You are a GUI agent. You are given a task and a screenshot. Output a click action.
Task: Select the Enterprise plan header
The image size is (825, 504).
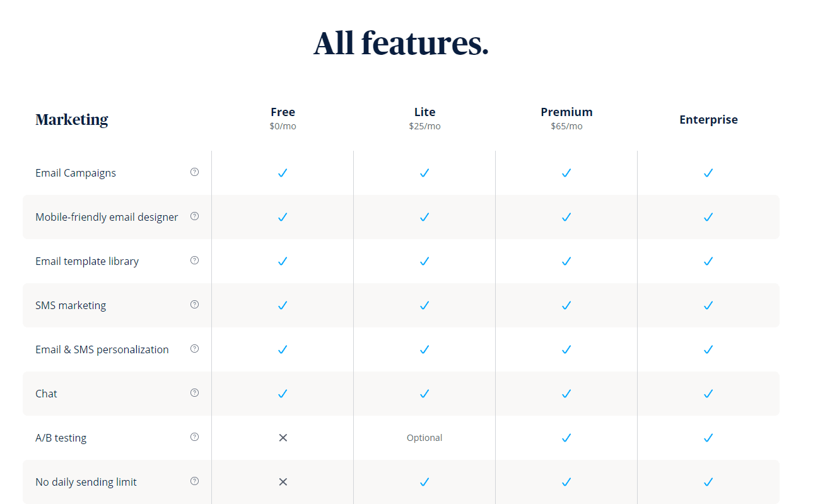coord(708,120)
